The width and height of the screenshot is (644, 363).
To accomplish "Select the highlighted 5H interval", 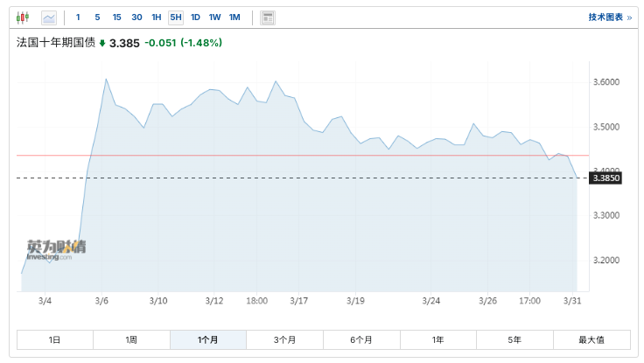I will click(x=176, y=17).
